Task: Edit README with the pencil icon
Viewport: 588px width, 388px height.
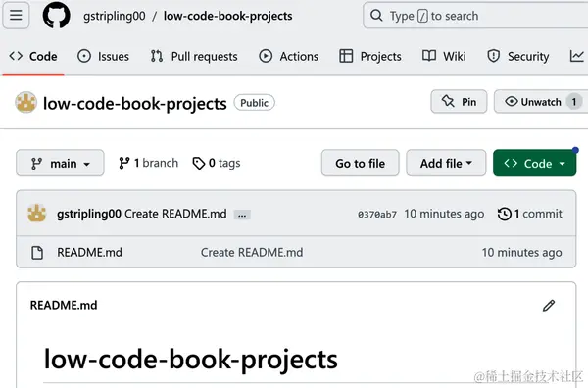Action: 549,306
